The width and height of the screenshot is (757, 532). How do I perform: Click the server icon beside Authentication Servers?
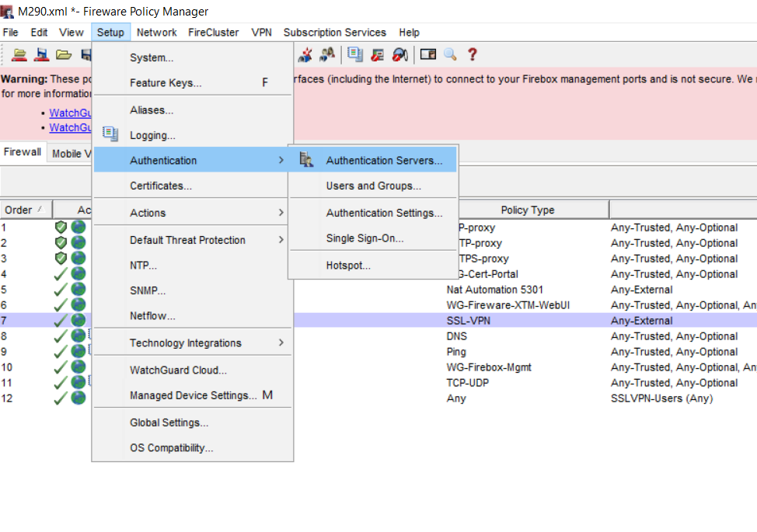pyautogui.click(x=306, y=159)
